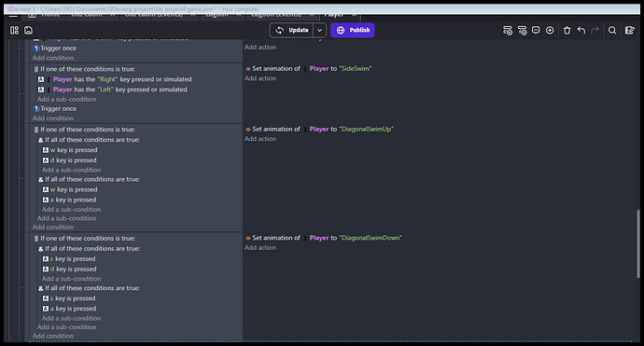The image size is (644, 346).
Task: Click "Add a sub-condition" under the Left key condition
Action: pos(67,100)
